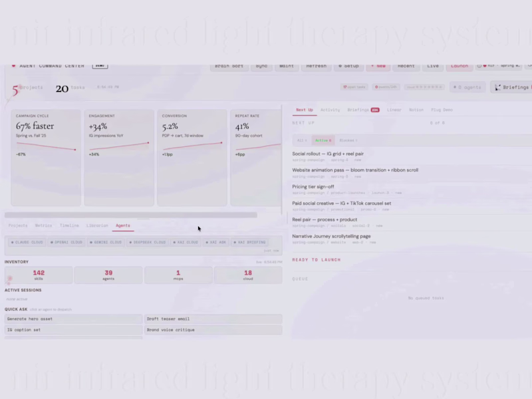The width and height of the screenshot is (532, 399).
Task: Select the Agents tab
Action: point(123,225)
